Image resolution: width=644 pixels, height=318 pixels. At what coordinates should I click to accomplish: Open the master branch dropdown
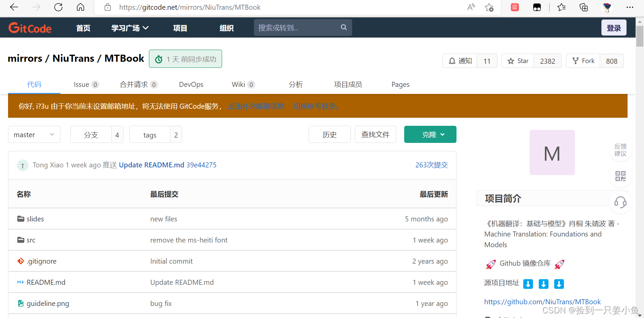pos(34,134)
